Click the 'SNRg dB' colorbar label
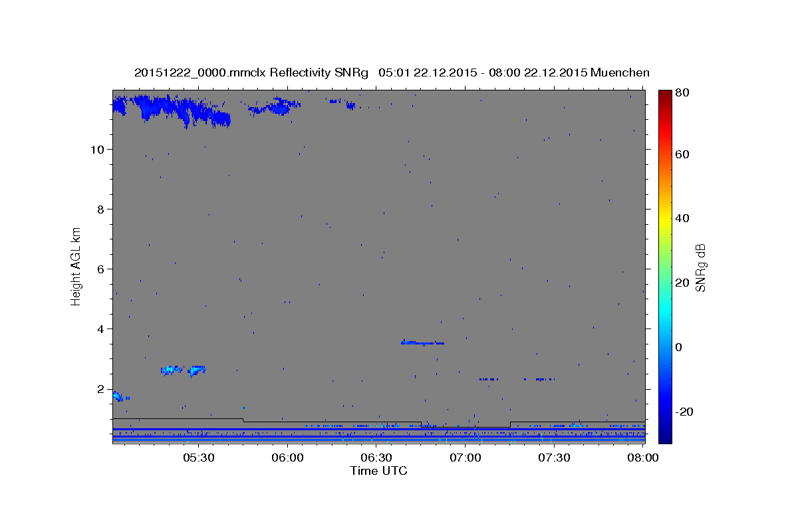This screenshot has height=532, width=798. (700, 267)
